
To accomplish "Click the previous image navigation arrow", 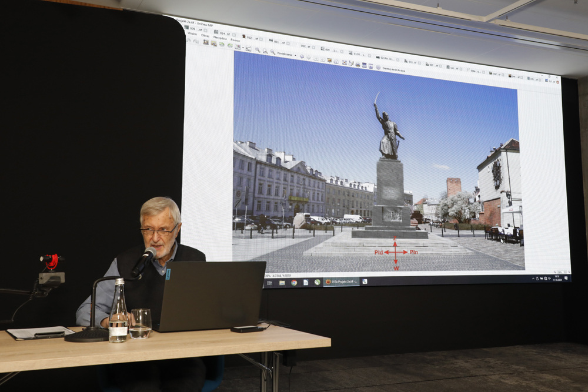I will point(302,56).
